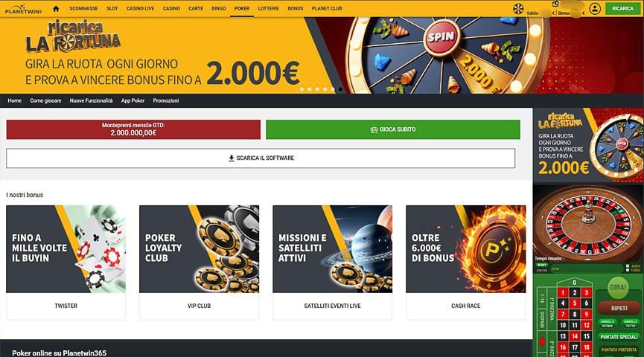Toggle the TURBO checkbox in roulette widget
This screenshot has width=644, height=357.
(628, 271)
